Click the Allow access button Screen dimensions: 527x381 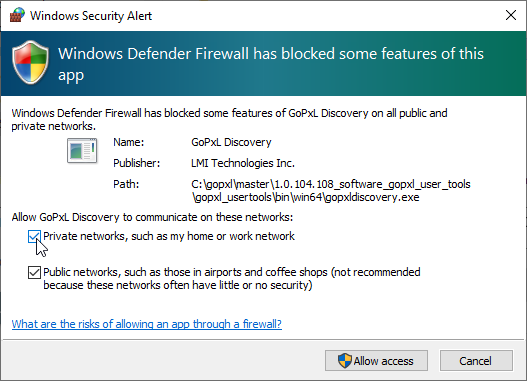pos(376,361)
